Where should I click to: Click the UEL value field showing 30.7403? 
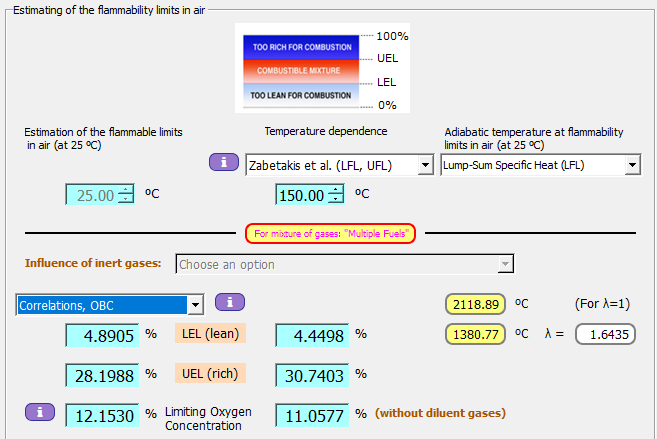[311, 374]
